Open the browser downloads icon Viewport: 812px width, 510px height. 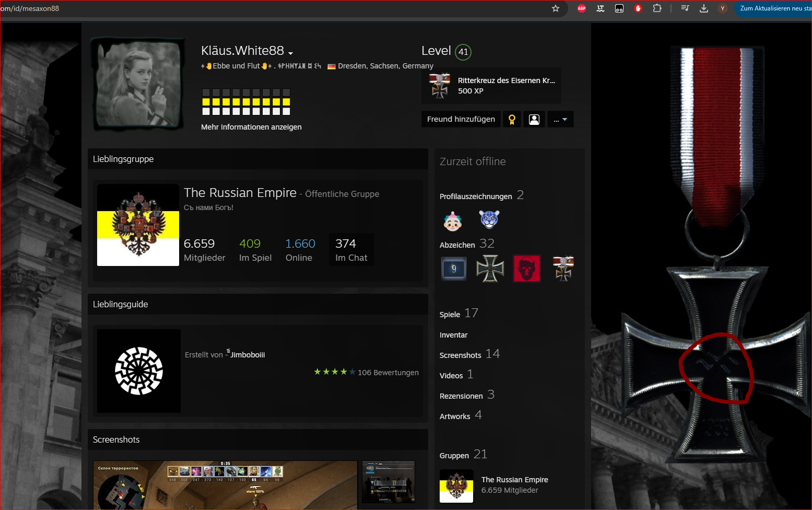pyautogui.click(x=704, y=8)
